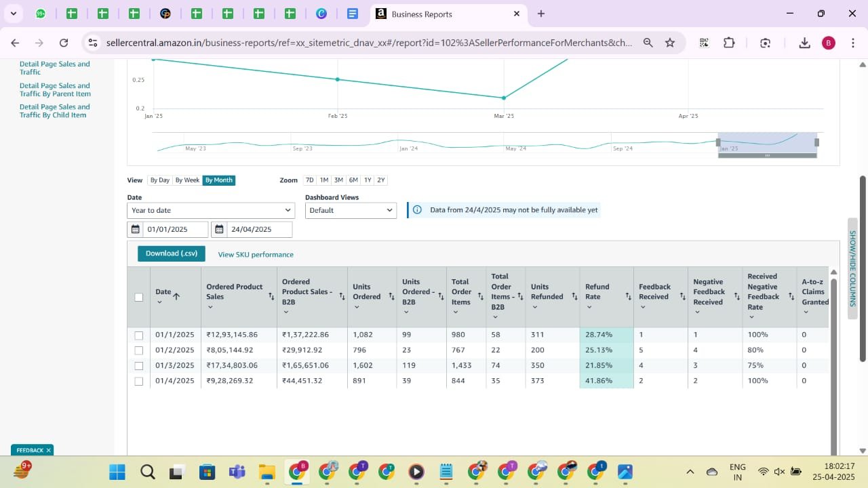Viewport: 868px width, 488px height.
Task: Tick the select-all checkbox in table header
Action: [139, 297]
